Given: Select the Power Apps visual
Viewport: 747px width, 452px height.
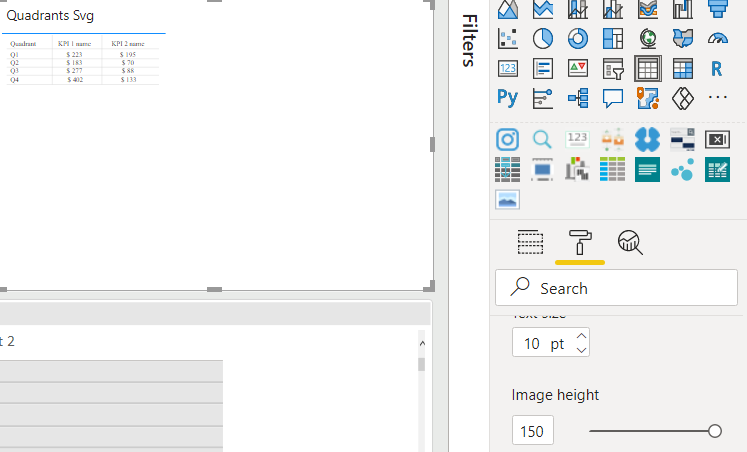Looking at the screenshot, I should coord(683,99).
